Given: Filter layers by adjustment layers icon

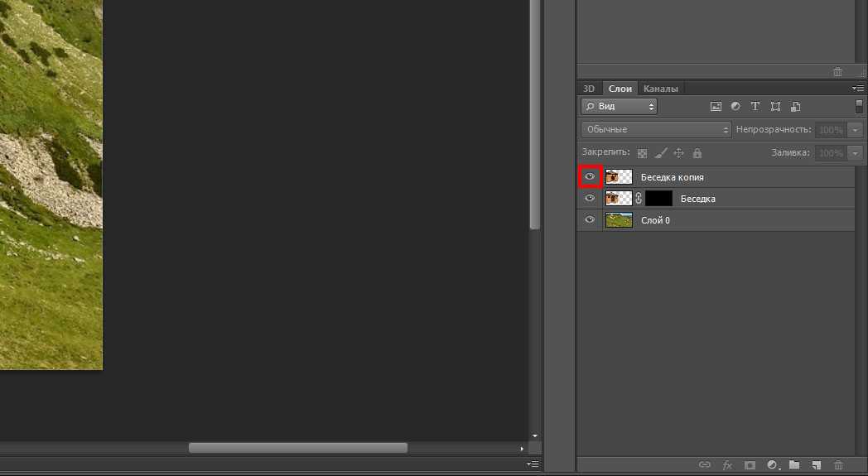Looking at the screenshot, I should tap(735, 106).
